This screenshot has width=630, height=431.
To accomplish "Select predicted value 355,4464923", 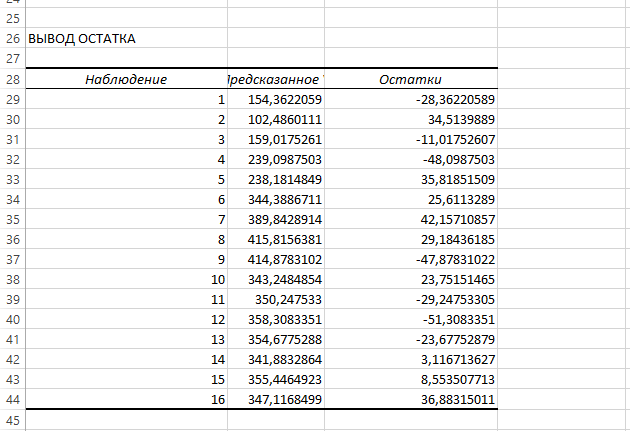I will [x=276, y=379].
